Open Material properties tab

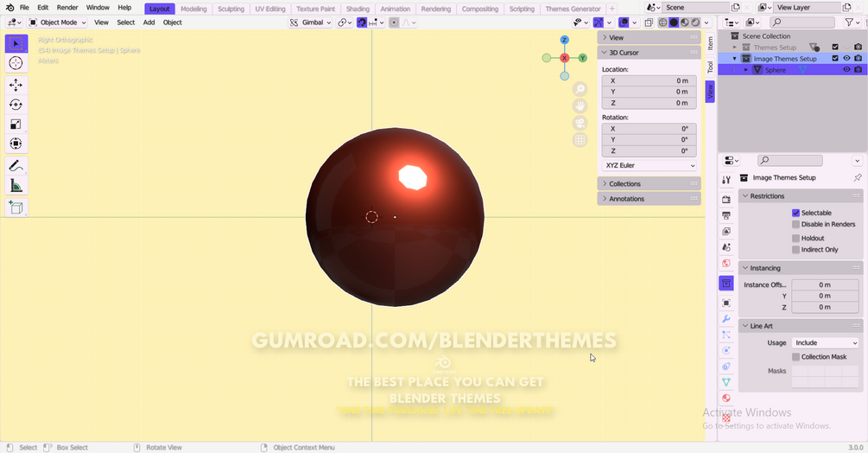(x=726, y=399)
